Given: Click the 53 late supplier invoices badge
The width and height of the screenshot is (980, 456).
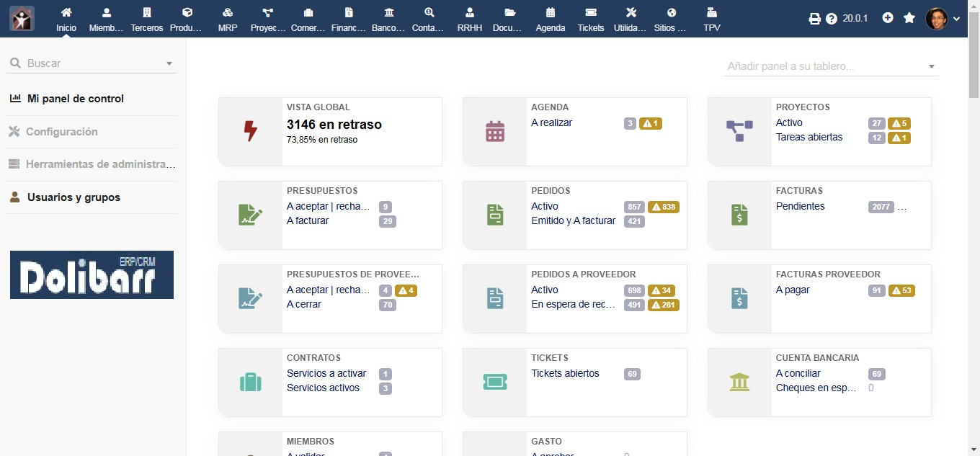Looking at the screenshot, I should tap(901, 291).
